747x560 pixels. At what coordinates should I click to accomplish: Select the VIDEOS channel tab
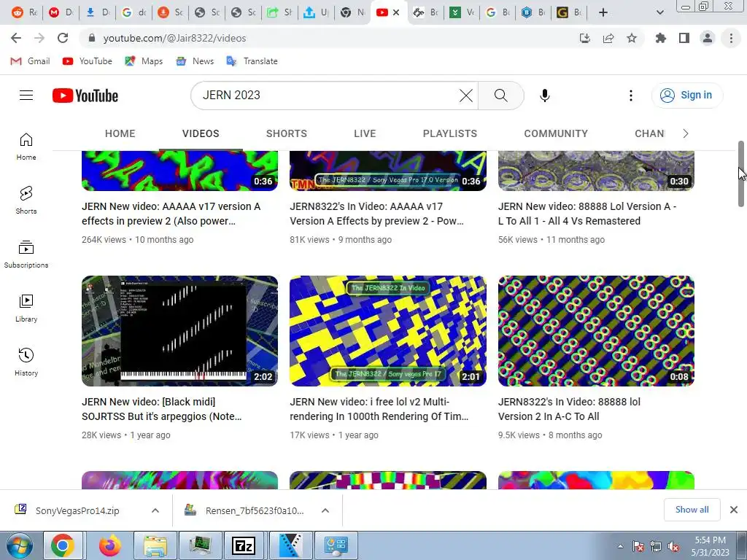click(201, 134)
